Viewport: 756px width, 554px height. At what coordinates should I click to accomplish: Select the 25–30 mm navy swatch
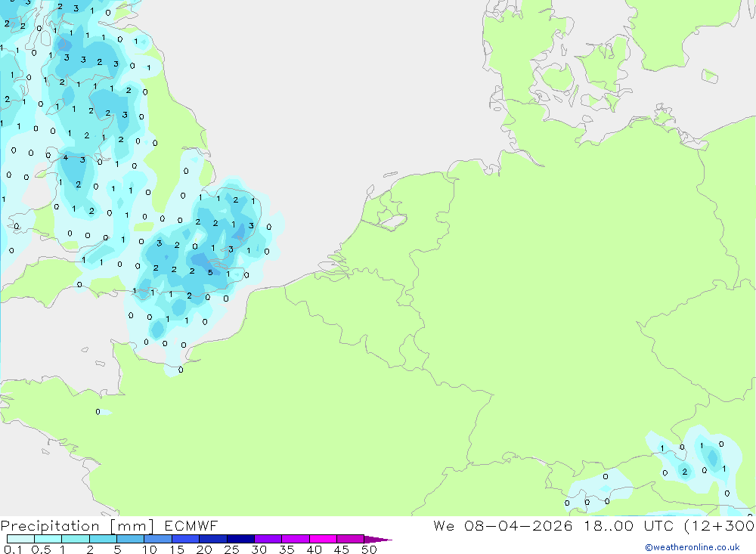[x=240, y=539]
